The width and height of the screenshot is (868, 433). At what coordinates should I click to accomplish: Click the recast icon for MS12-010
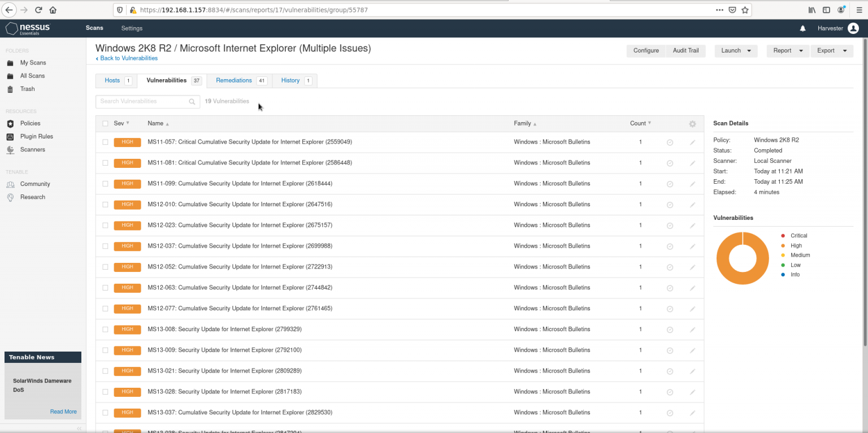click(x=670, y=205)
